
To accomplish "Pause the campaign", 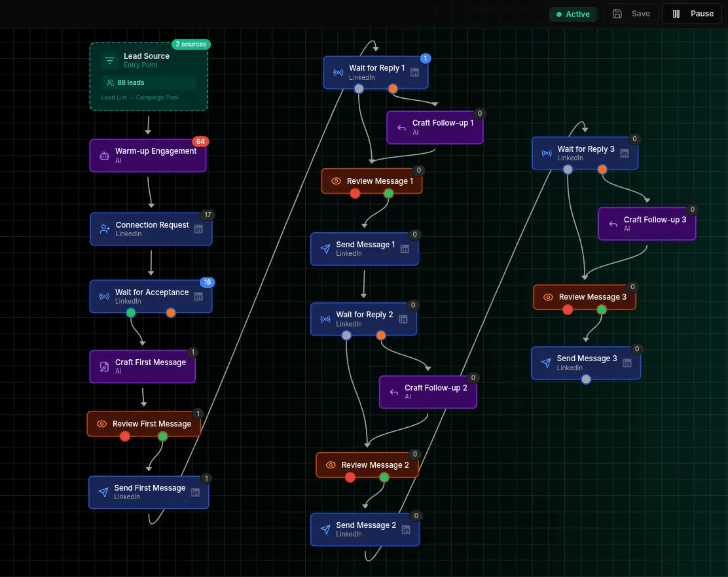I will (x=692, y=14).
